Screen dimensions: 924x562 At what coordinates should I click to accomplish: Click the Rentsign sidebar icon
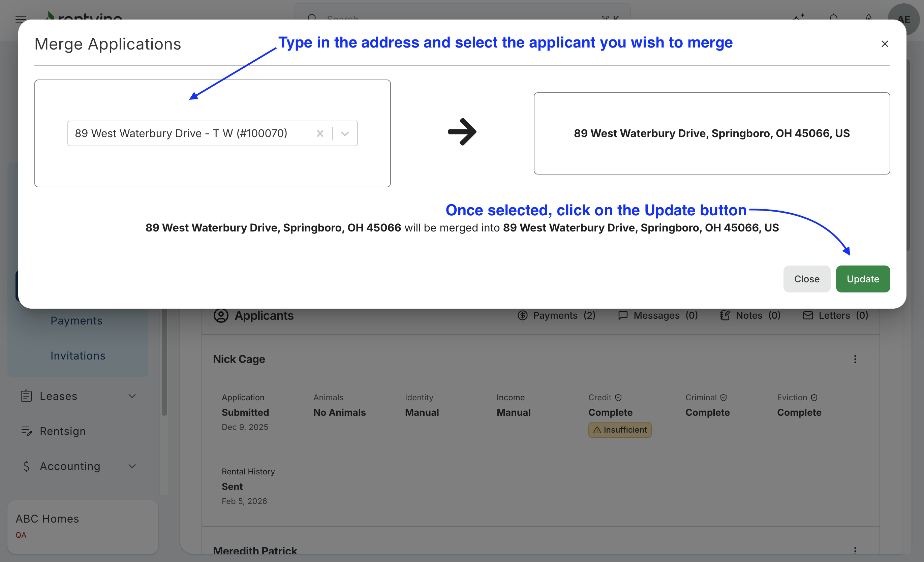pyautogui.click(x=26, y=431)
